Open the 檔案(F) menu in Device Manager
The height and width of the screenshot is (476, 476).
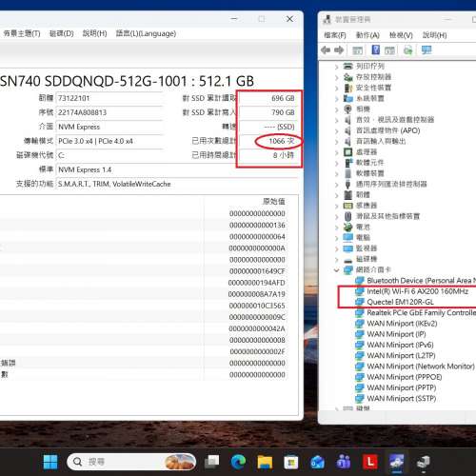(335, 35)
